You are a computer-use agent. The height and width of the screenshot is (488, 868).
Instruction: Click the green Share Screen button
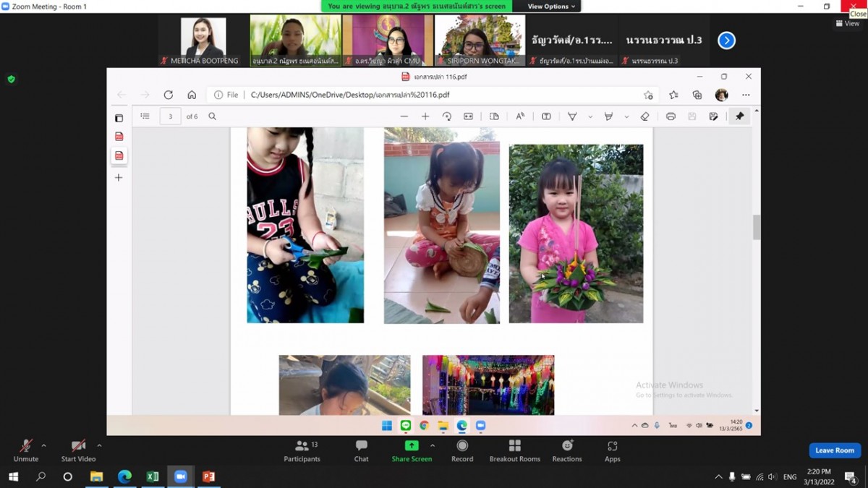pyautogui.click(x=412, y=450)
